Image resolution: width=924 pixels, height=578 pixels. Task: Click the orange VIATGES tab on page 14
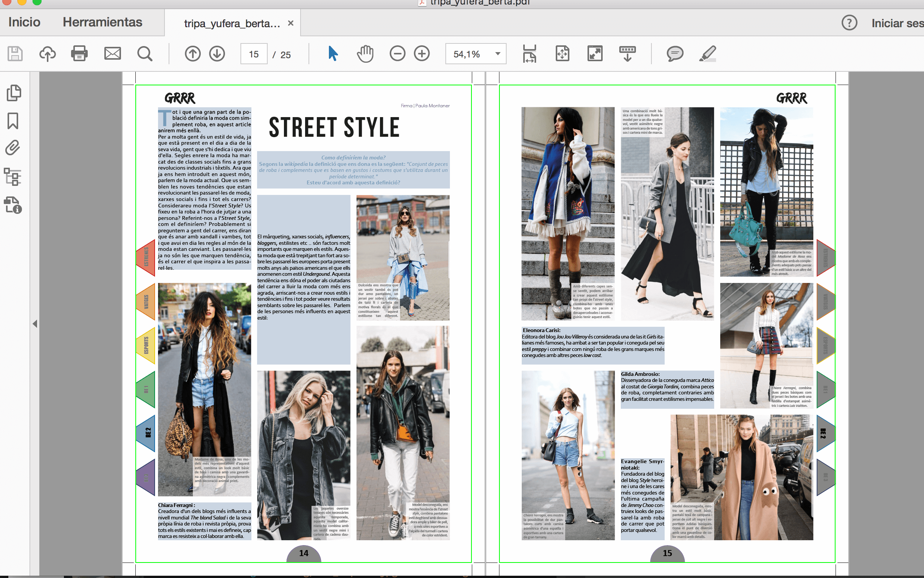click(146, 301)
